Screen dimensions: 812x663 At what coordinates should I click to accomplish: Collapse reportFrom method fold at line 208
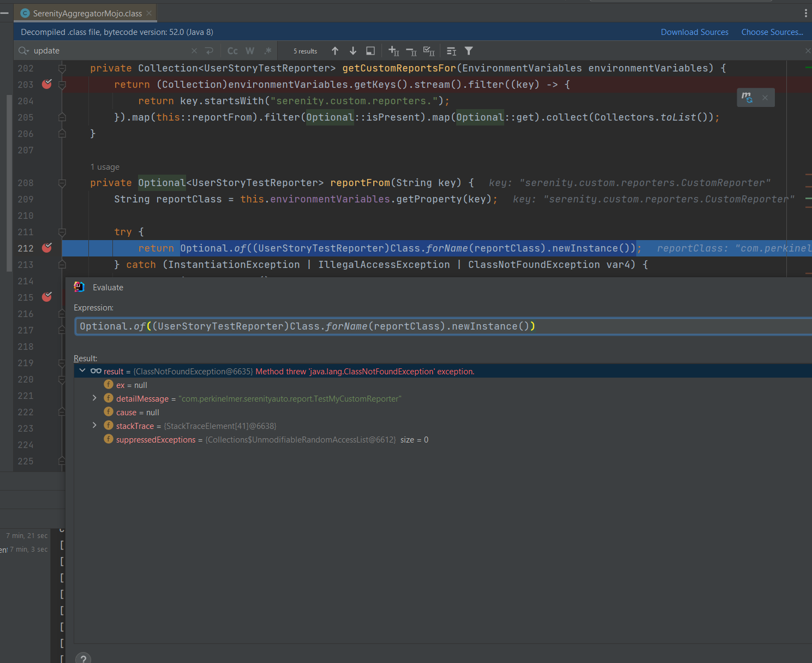(62, 183)
